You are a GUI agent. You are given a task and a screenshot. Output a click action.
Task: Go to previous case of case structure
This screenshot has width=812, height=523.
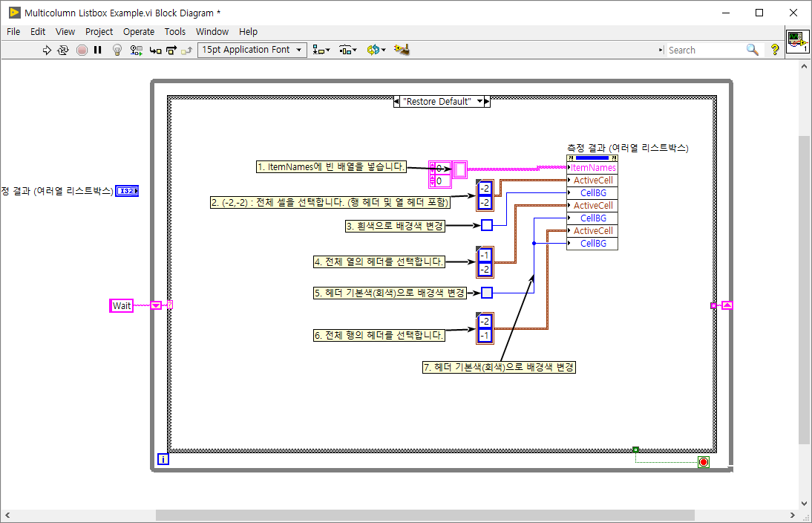pos(396,102)
